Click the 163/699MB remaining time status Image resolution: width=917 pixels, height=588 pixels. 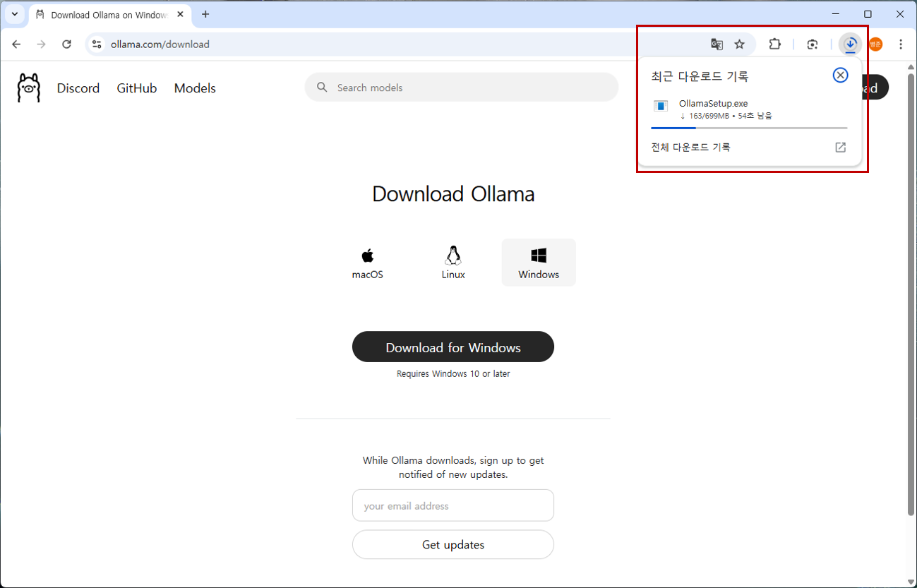[726, 116]
